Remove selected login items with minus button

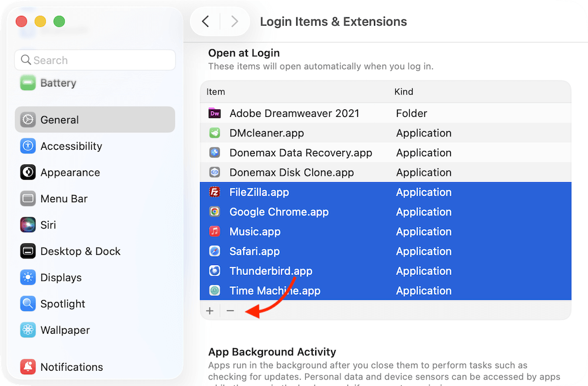pos(230,310)
